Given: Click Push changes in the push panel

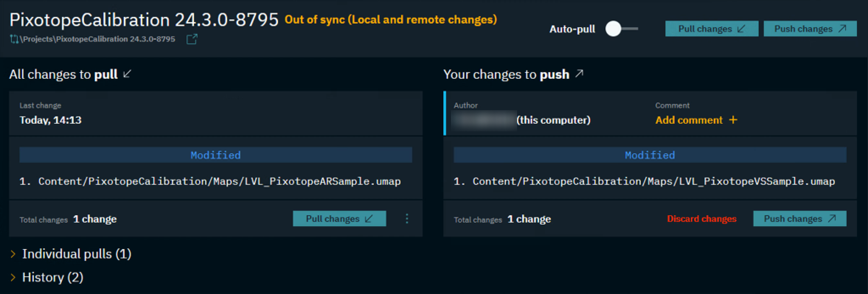Looking at the screenshot, I should [799, 219].
